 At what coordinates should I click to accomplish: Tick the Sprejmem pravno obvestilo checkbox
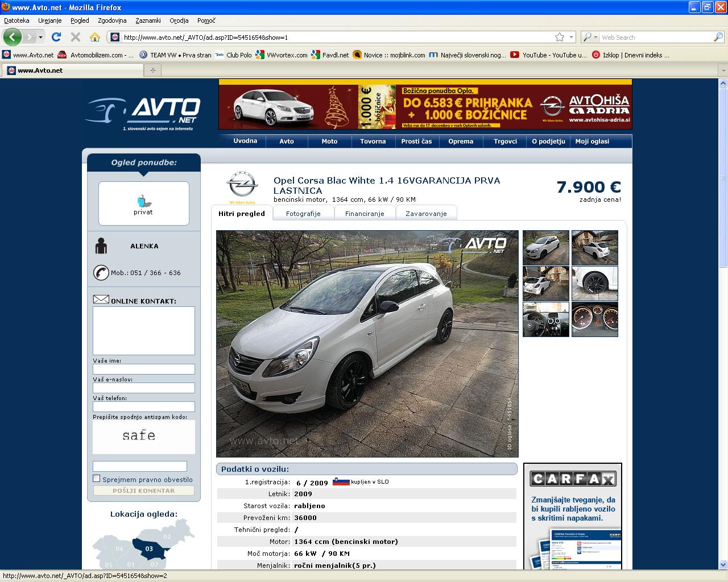pos(97,479)
